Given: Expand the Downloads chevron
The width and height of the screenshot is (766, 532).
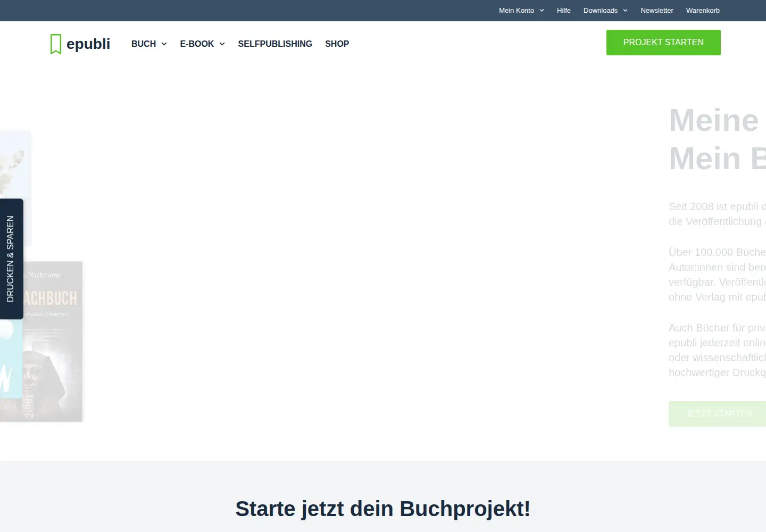Looking at the screenshot, I should click(x=626, y=11).
